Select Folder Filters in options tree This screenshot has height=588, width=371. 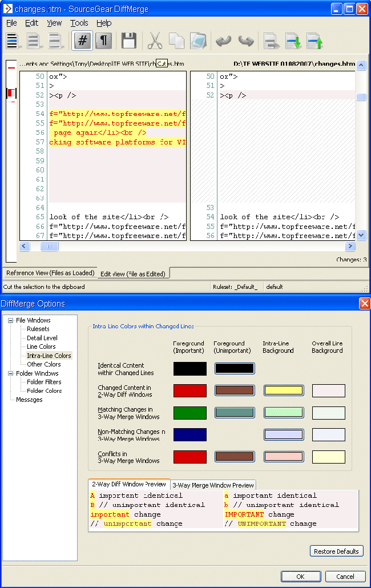click(x=44, y=382)
